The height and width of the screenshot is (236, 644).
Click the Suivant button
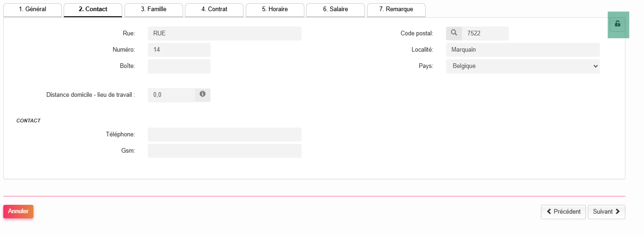[x=606, y=212]
